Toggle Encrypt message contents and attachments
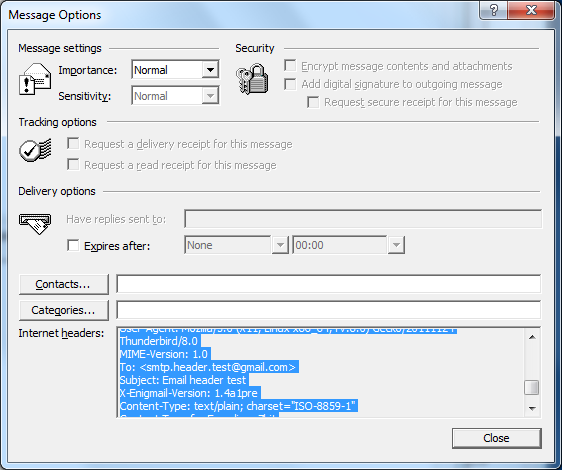The image size is (562, 470). pyautogui.click(x=290, y=66)
